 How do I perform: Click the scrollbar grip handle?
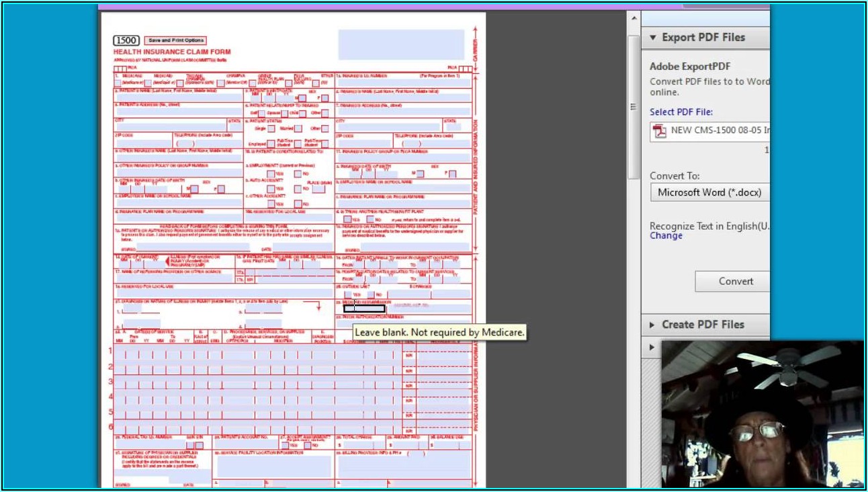click(x=633, y=107)
